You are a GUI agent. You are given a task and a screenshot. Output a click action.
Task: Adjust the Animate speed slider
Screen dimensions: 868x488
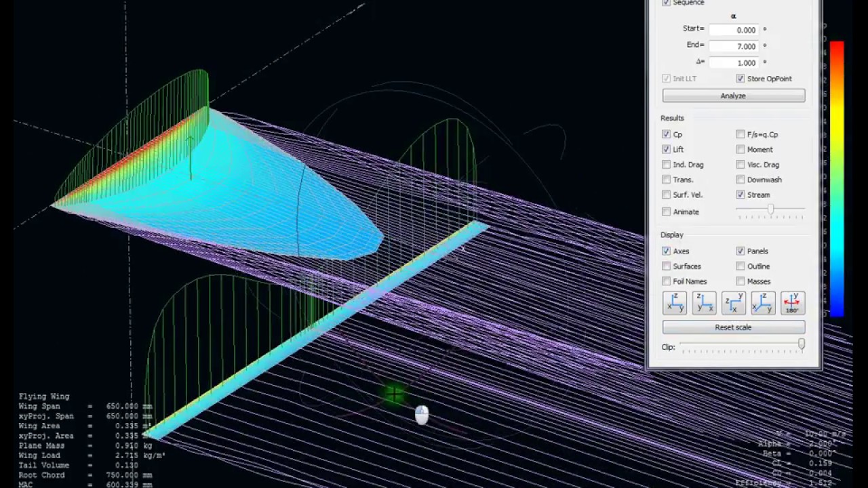pos(770,210)
